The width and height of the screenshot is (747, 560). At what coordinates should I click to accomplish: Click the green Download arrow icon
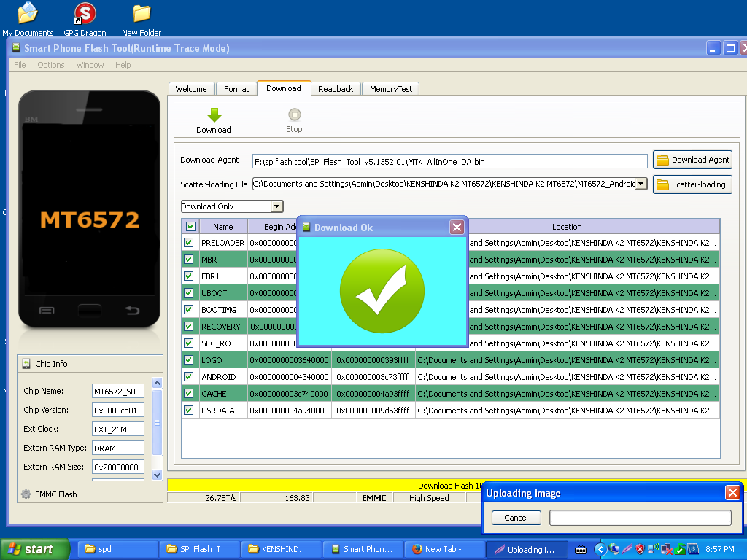pyautogui.click(x=214, y=115)
